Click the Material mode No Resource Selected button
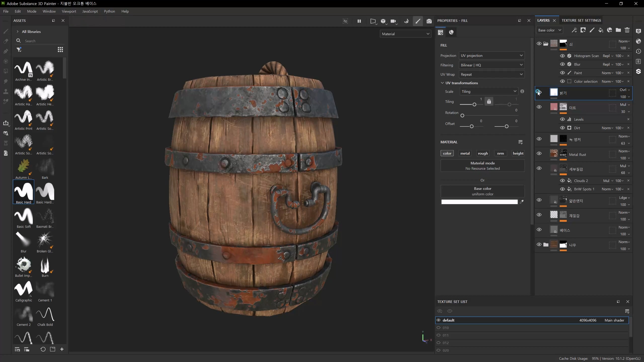 click(x=482, y=166)
